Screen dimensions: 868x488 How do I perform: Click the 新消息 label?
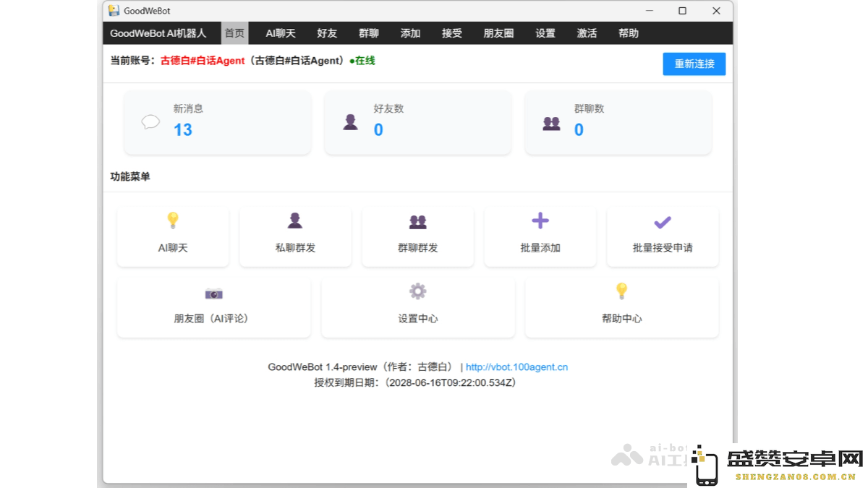tap(188, 108)
